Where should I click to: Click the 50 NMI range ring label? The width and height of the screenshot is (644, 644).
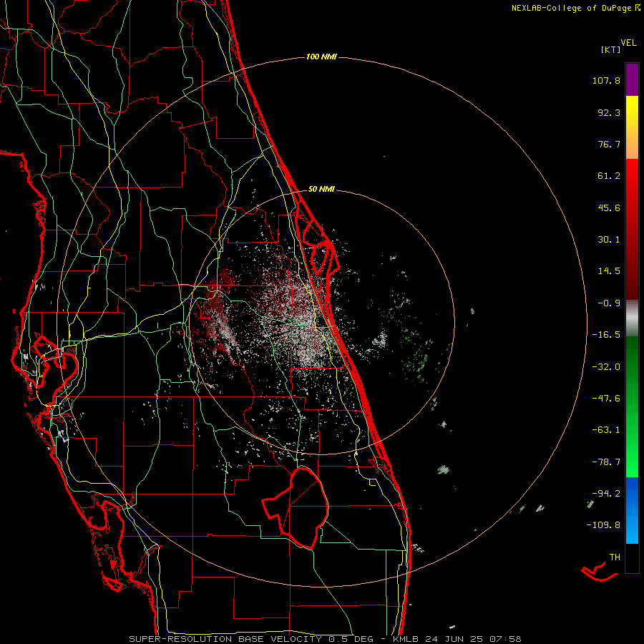[x=321, y=190]
